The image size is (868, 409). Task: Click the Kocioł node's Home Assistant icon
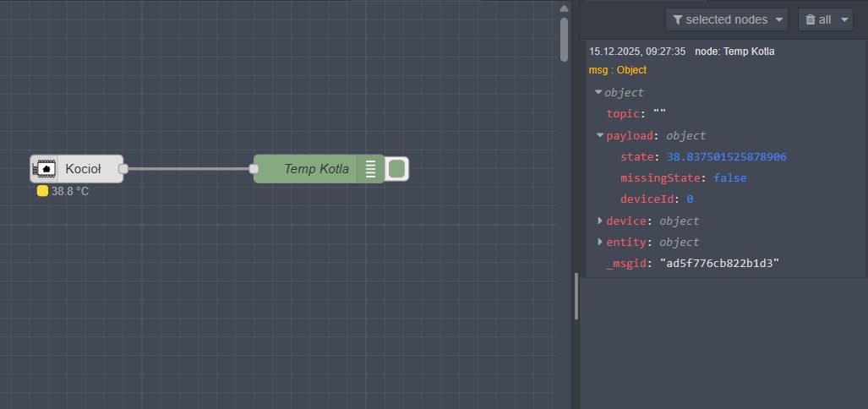pos(46,169)
